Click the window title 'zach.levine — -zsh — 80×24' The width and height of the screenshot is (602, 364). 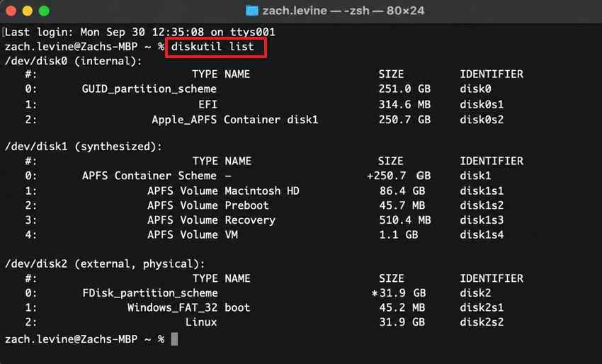(343, 11)
